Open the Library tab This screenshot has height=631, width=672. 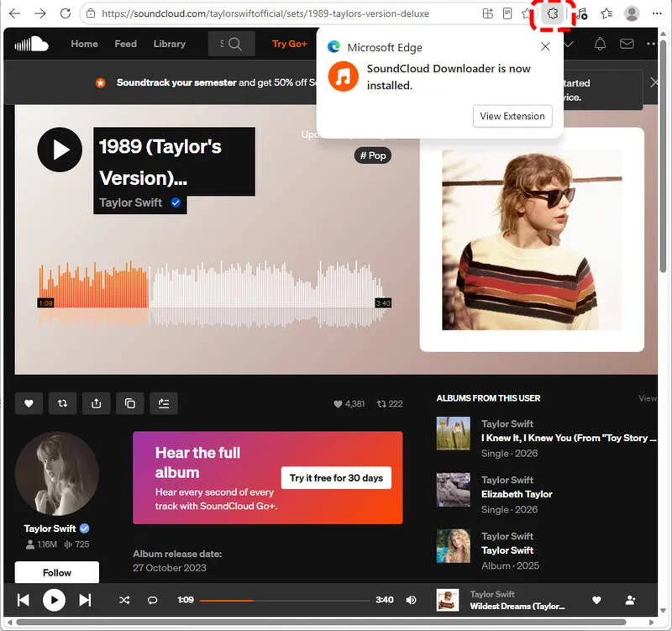point(170,44)
